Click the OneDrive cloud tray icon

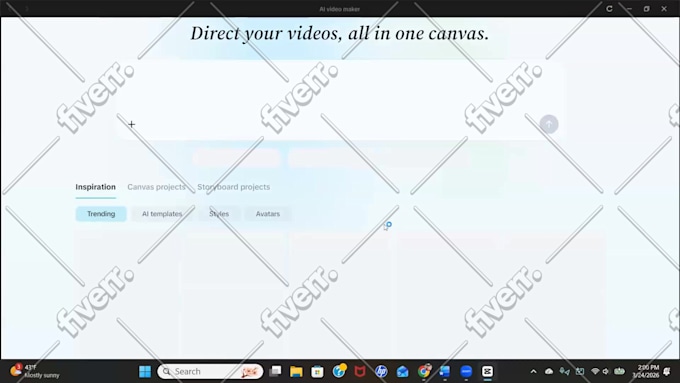(549, 371)
